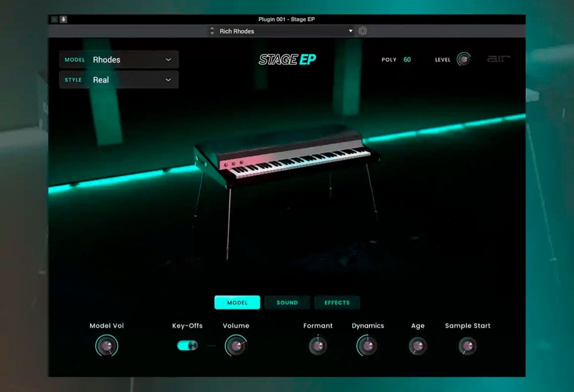
Task: Switch to the MODEL tab
Action: tap(237, 303)
